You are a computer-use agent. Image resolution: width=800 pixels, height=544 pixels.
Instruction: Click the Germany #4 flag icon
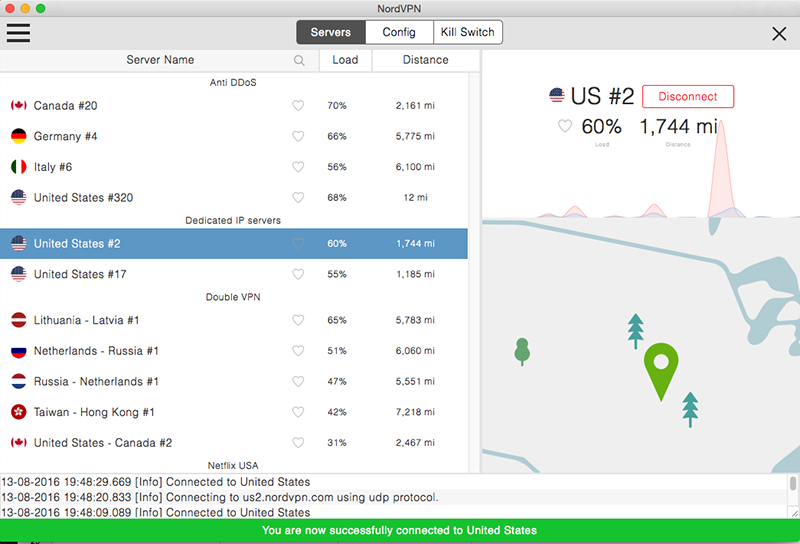[x=18, y=136]
